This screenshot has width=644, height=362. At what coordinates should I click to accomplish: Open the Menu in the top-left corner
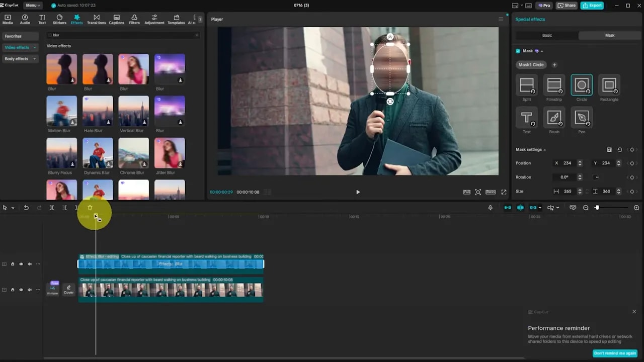coord(32,6)
